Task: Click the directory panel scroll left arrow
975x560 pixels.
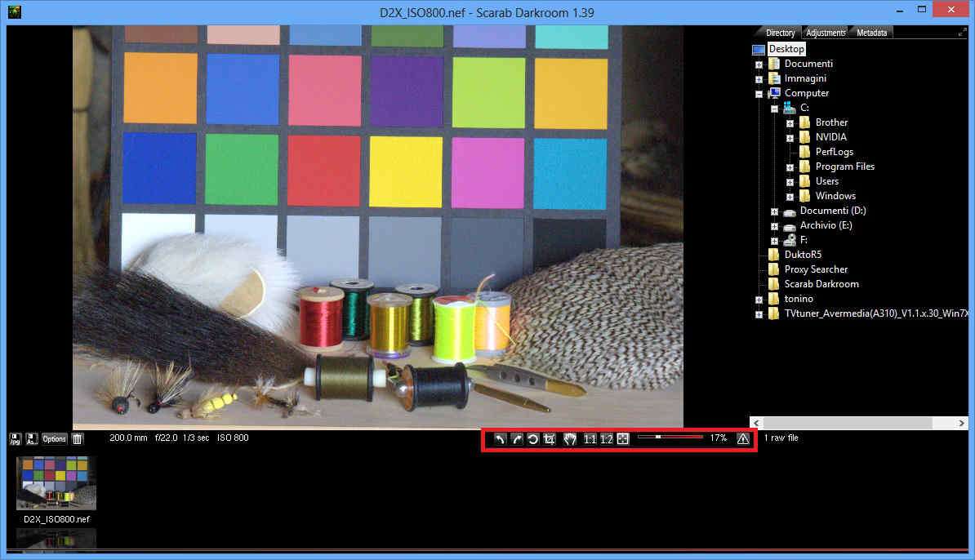Action: tap(756, 423)
